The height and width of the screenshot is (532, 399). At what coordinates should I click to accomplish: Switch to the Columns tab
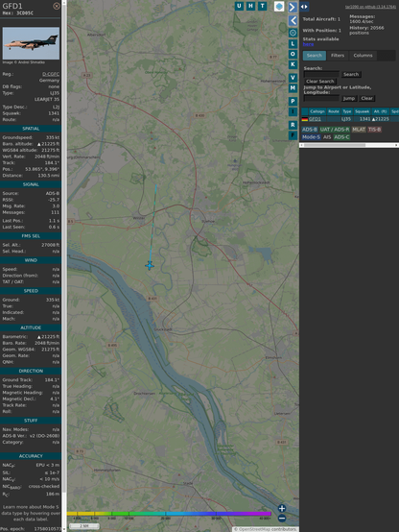(363, 56)
